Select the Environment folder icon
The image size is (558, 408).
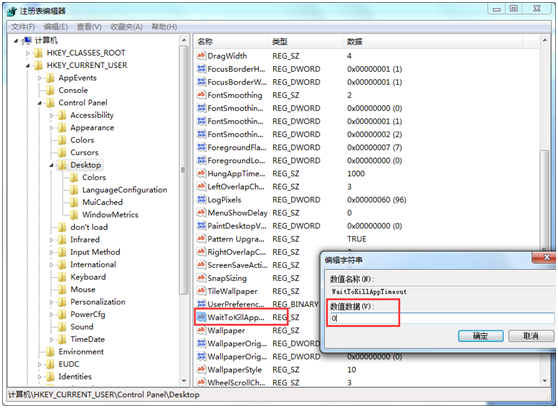pyautogui.click(x=51, y=352)
